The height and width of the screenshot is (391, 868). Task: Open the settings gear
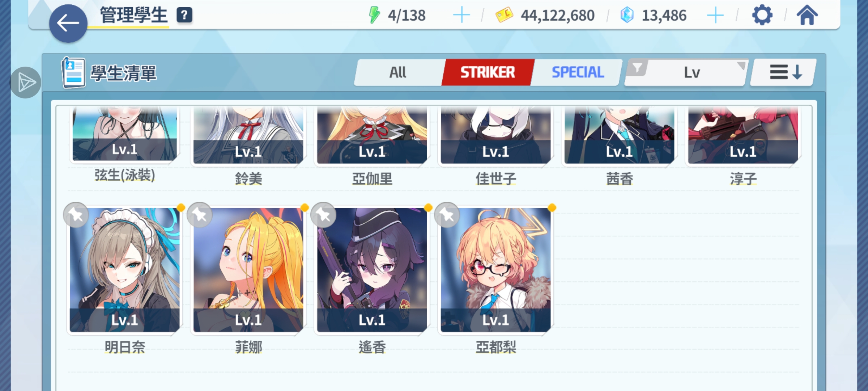pyautogui.click(x=762, y=15)
